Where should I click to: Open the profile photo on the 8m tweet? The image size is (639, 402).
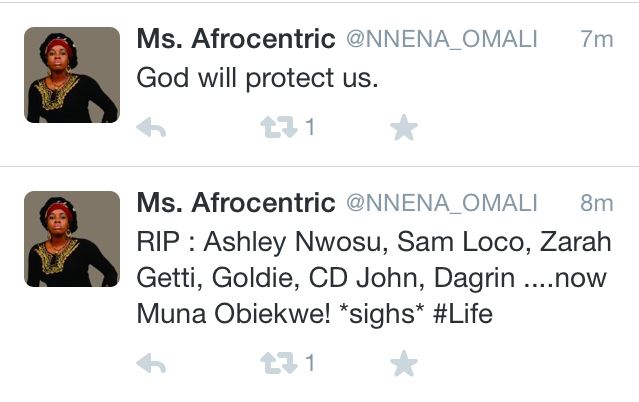click(x=71, y=240)
